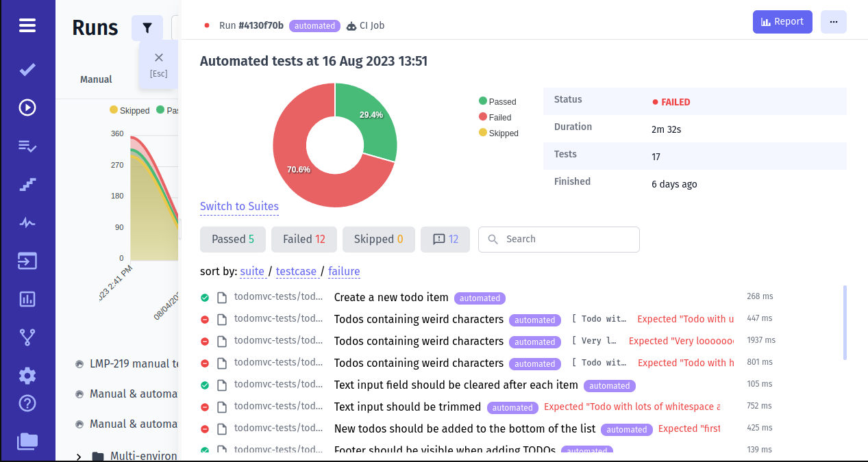This screenshot has height=462, width=868.
Task: Toggle the Passed 5 filter chip
Action: [x=232, y=239]
